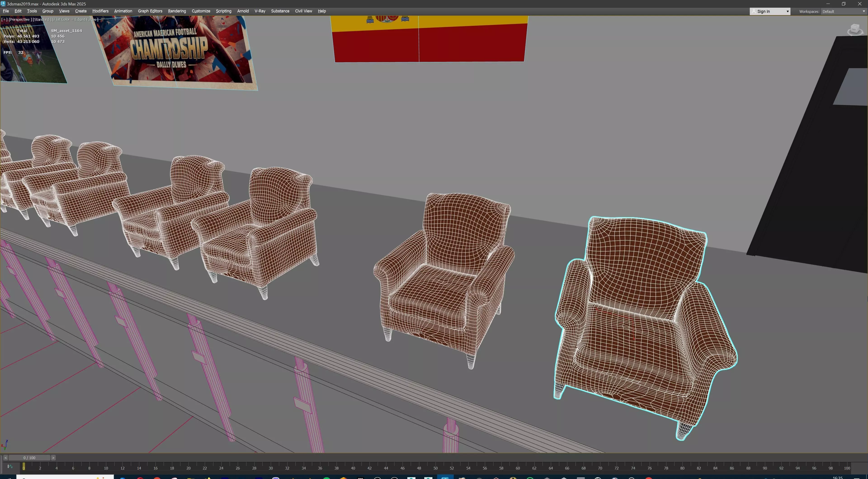Open the Sign In dropdown

coord(770,12)
